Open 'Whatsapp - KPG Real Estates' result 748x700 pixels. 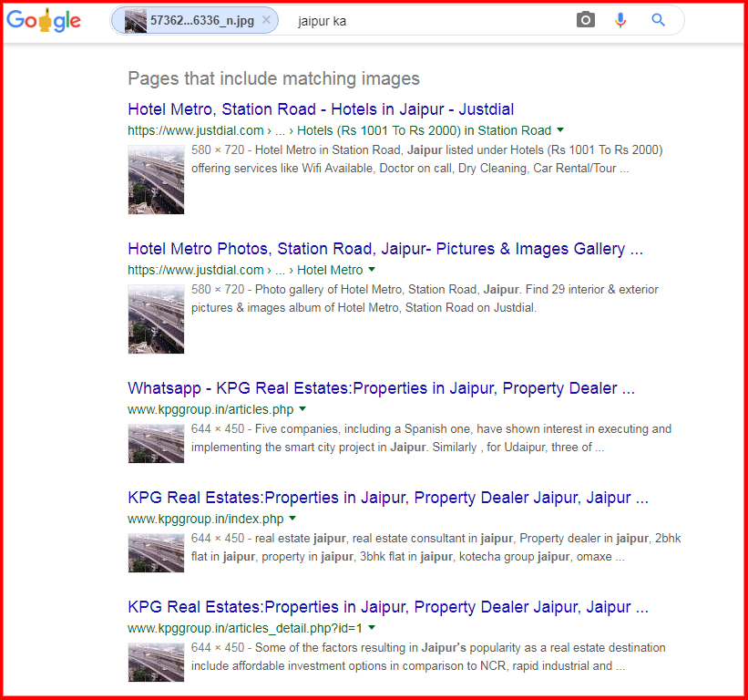pos(381,388)
